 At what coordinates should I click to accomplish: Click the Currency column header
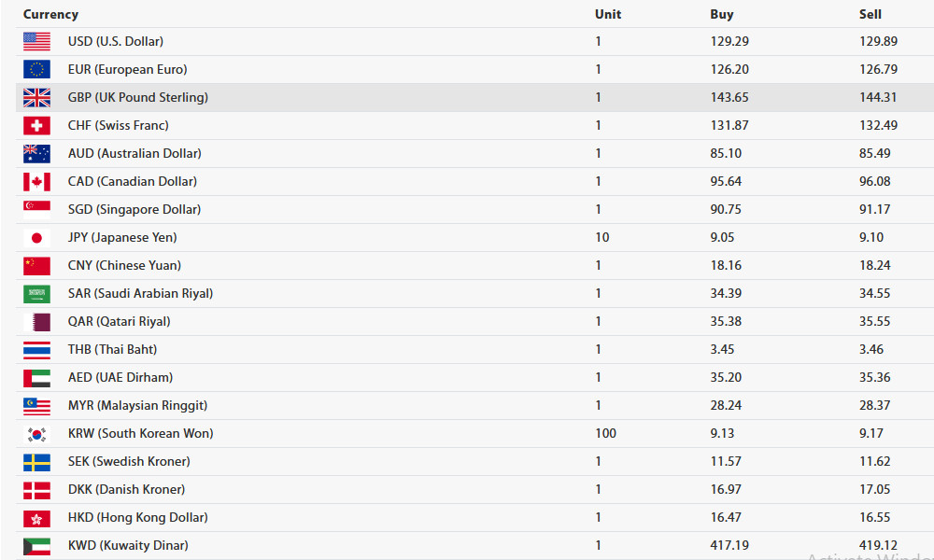(x=50, y=14)
